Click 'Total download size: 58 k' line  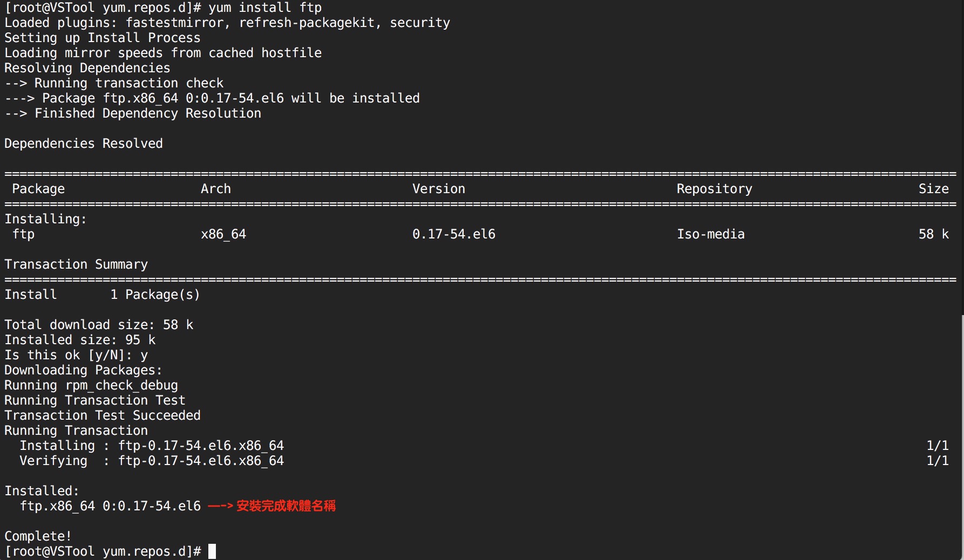99,325
